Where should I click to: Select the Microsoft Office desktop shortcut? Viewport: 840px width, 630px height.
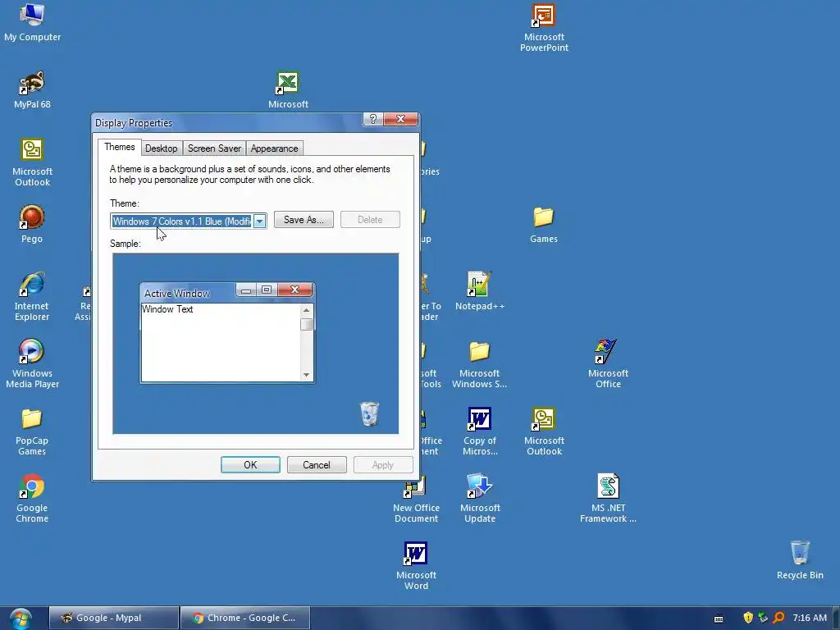pos(608,363)
